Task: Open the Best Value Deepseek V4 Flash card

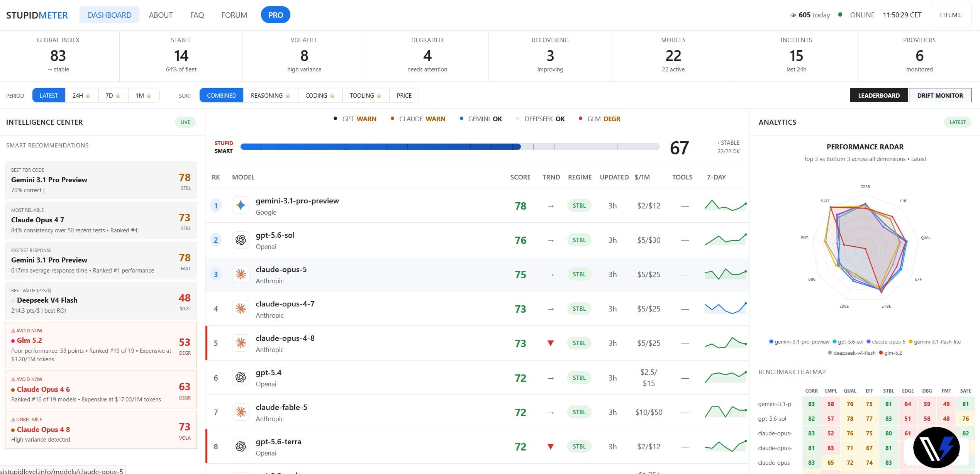Action: tap(101, 300)
